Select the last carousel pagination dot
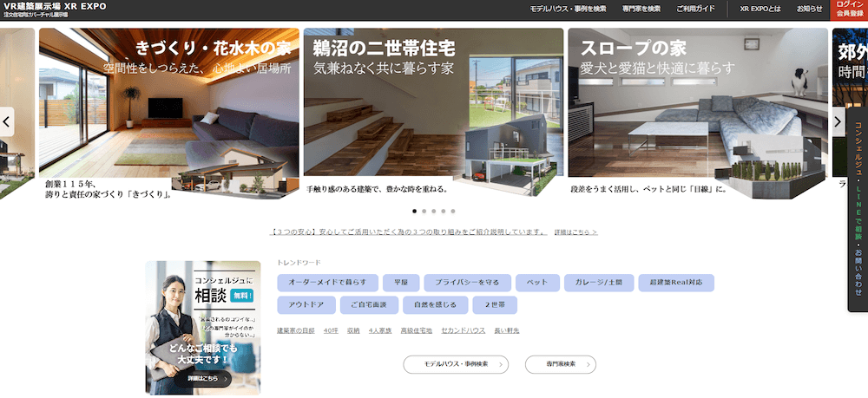 [453, 211]
